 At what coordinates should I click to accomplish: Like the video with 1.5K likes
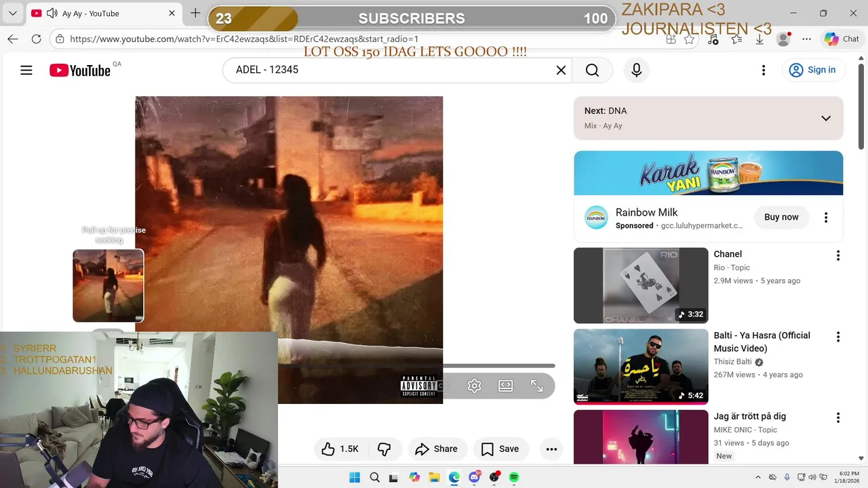click(340, 449)
